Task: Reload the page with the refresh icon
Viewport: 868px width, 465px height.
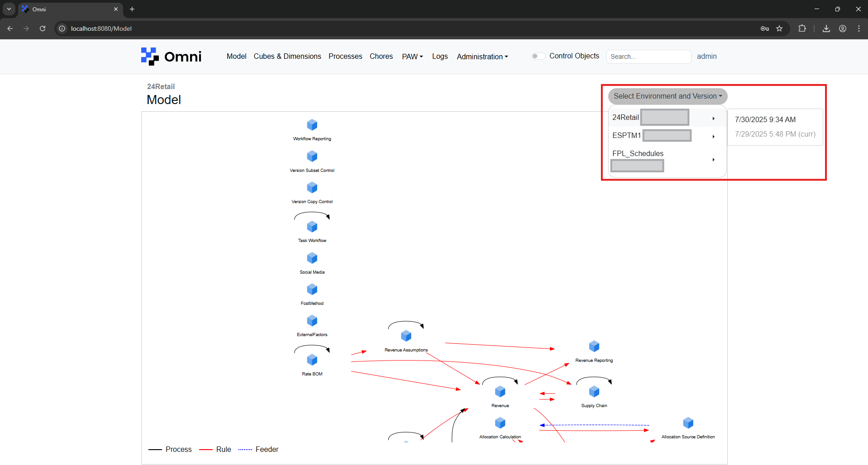Action: pyautogui.click(x=43, y=28)
